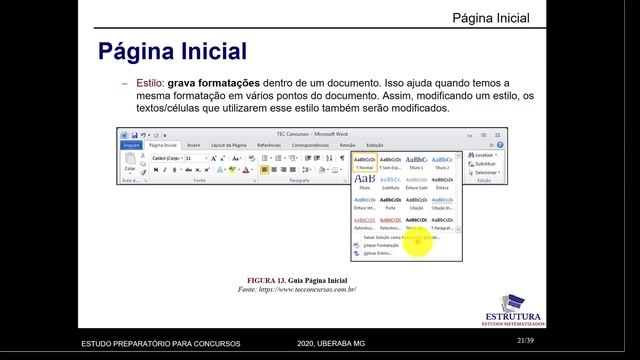640x360 pixels.
Task: Apply the Citação style
Action: pyautogui.click(x=416, y=203)
